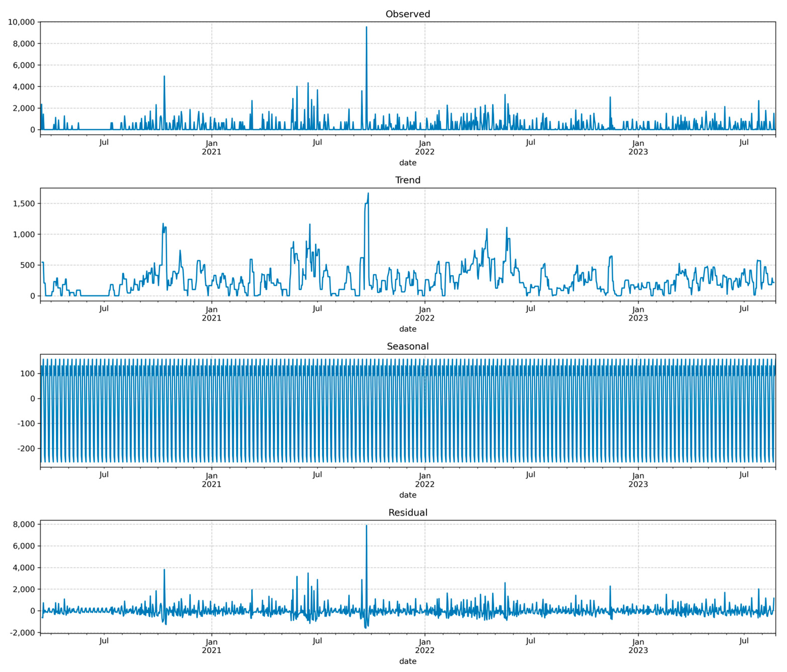Click the 10,000 y-axis label on Observed

(x=21, y=22)
